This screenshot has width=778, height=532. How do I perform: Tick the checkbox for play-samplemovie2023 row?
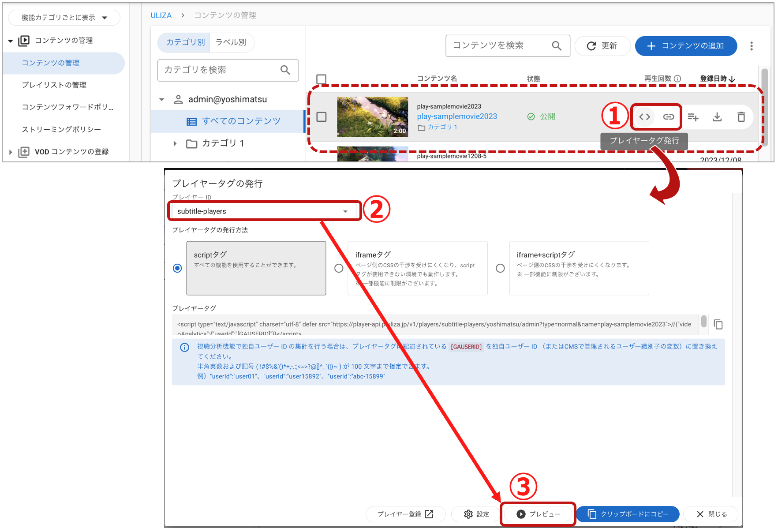322,117
